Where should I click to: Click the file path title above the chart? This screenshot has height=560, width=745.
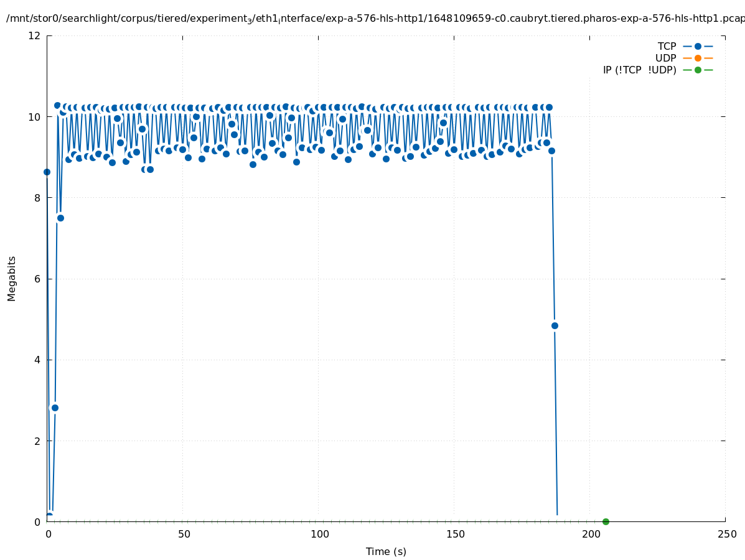(375, 19)
